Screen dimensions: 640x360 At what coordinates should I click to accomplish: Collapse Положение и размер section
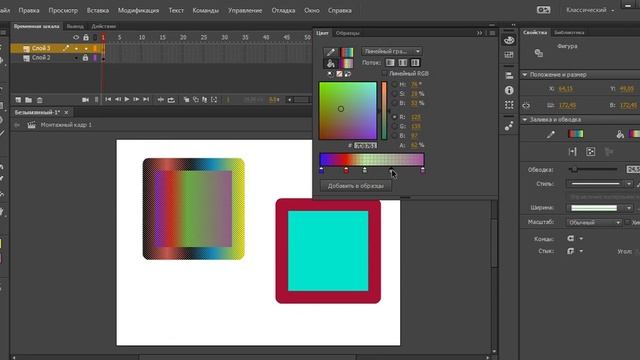tap(525, 75)
